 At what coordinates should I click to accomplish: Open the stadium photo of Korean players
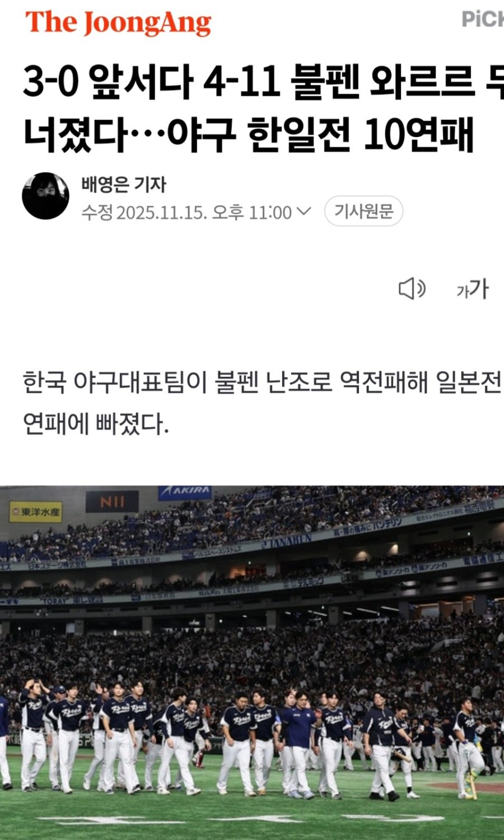tap(252, 662)
